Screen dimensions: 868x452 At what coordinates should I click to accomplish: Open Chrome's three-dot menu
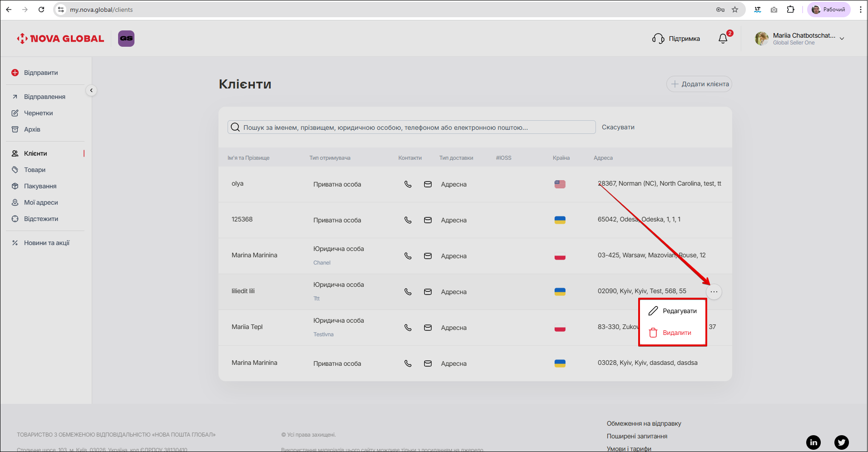[x=860, y=10]
